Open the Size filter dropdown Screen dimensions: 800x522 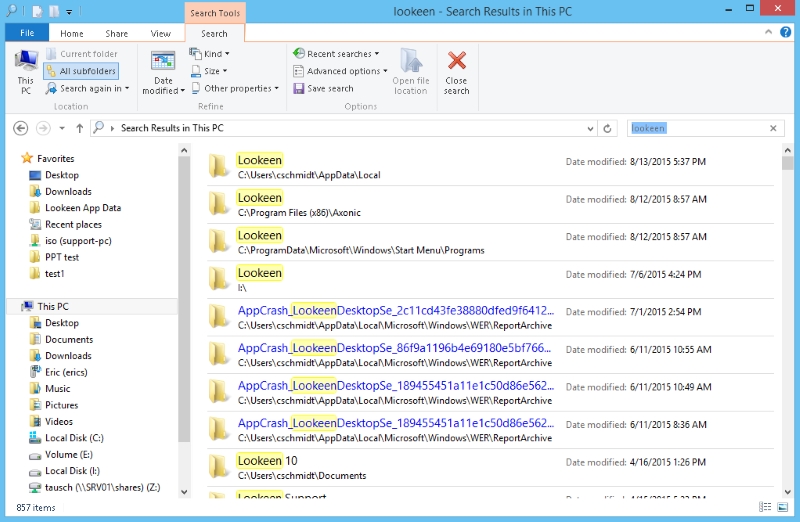(209, 71)
